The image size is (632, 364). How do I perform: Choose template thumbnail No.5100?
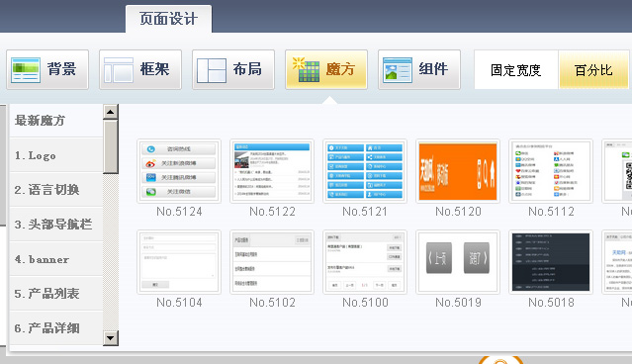click(x=365, y=262)
